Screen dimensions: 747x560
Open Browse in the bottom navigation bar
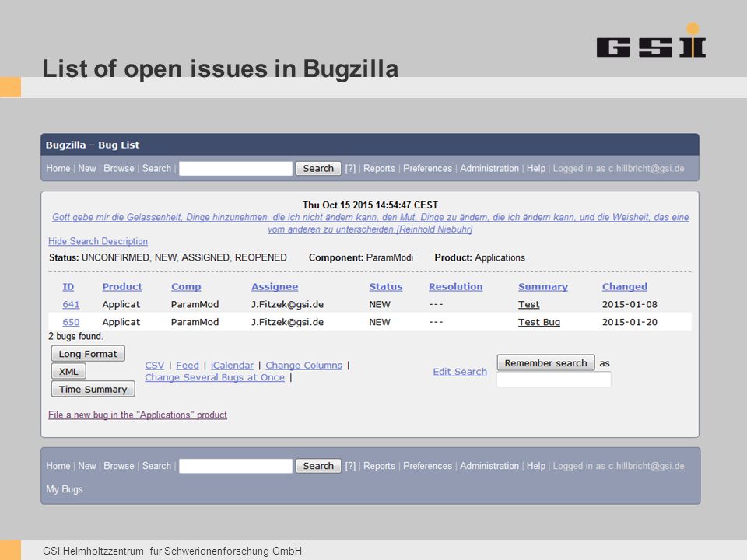(119, 466)
